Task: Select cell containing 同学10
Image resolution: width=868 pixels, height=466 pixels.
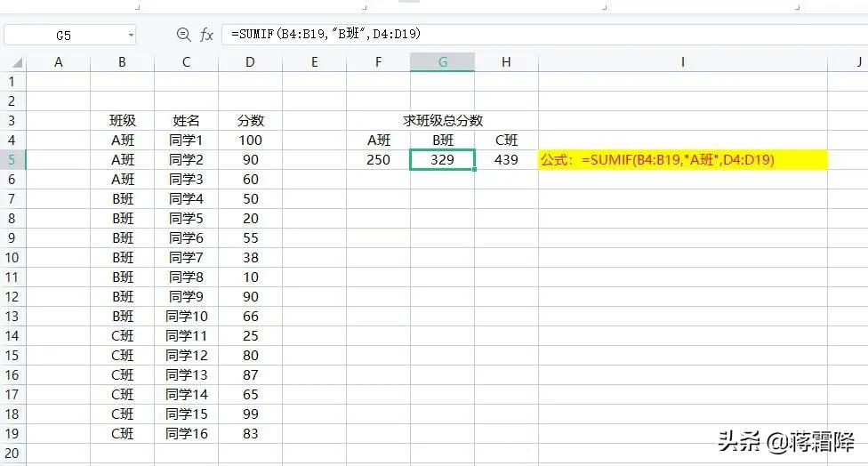Action: pyautogui.click(x=186, y=317)
